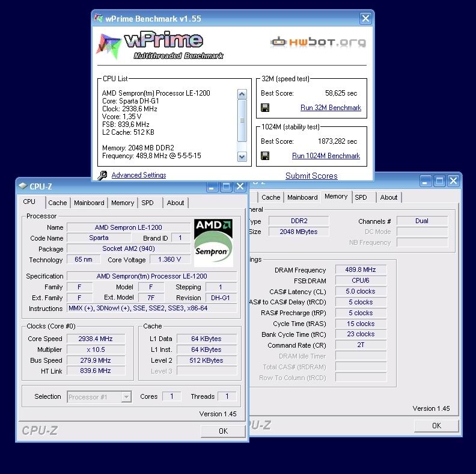This screenshot has height=474, width=476.
Task: Minimize the front CPU-Z window
Action: click(212, 186)
